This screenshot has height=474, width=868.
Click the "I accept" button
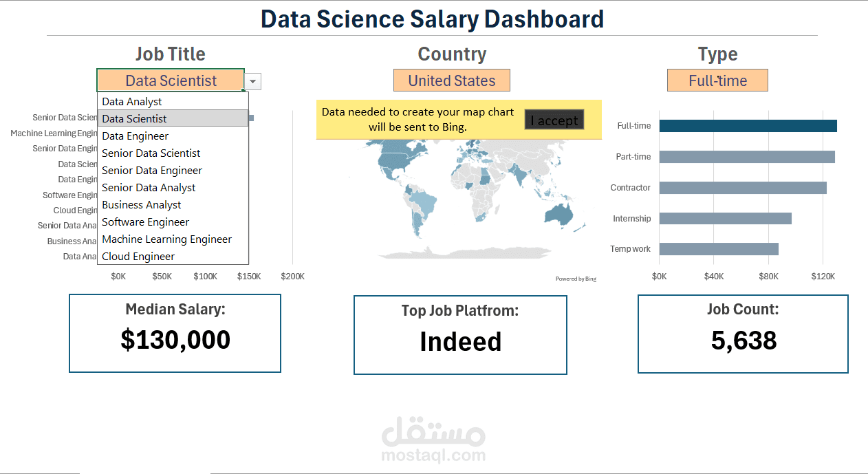pos(554,119)
